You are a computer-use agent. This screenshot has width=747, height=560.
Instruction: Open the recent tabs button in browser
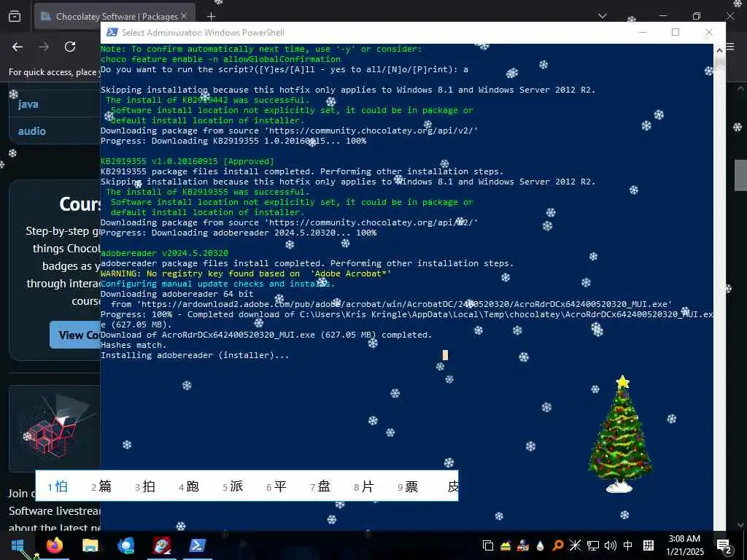(15, 17)
